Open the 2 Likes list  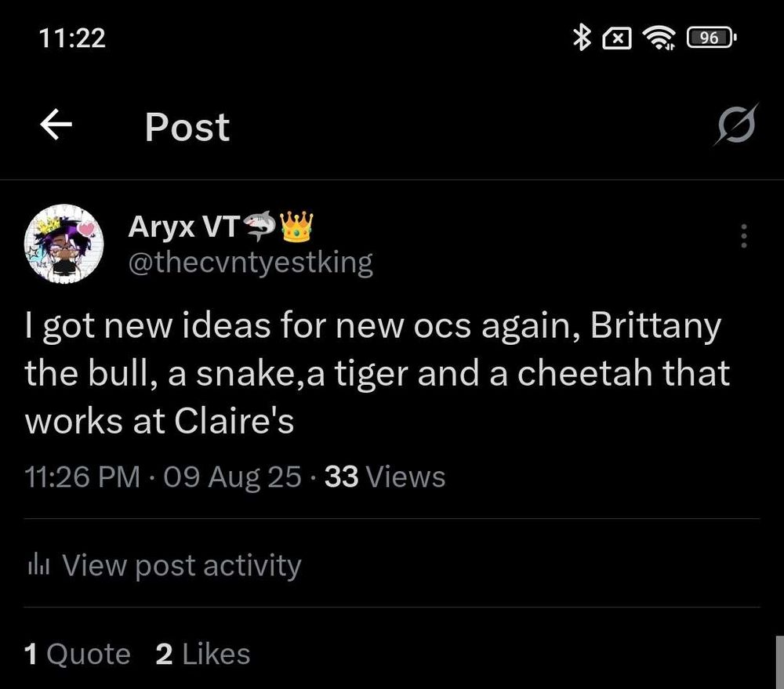(x=202, y=654)
